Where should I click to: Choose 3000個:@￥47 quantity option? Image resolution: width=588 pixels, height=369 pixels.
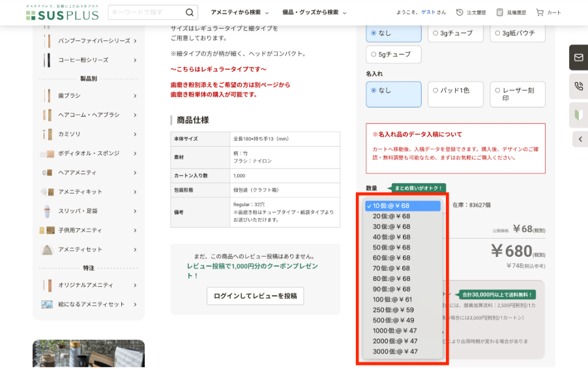point(402,352)
